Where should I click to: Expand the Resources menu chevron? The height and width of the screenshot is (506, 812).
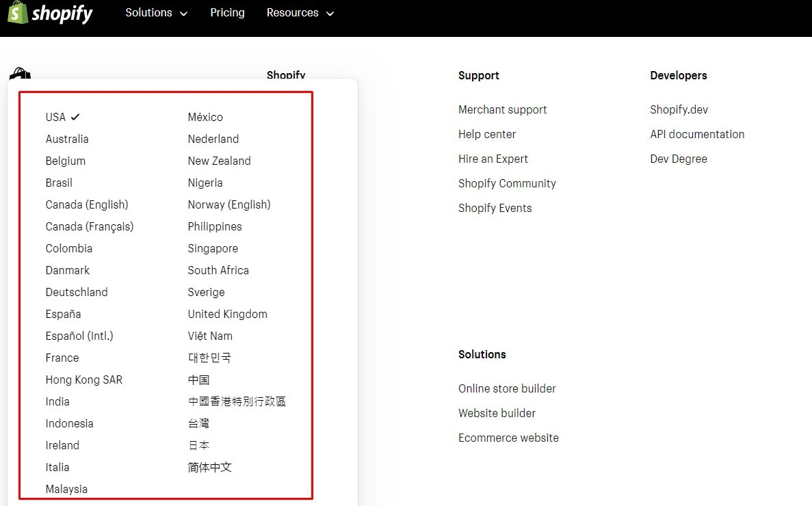tap(330, 14)
